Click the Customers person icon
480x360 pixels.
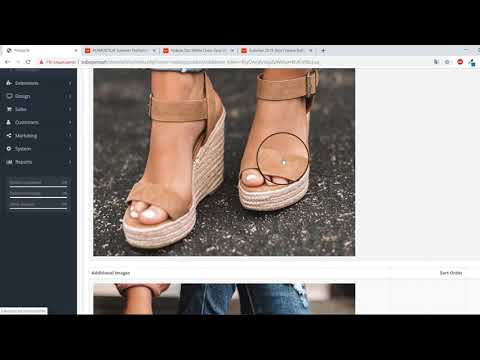[x=9, y=122]
